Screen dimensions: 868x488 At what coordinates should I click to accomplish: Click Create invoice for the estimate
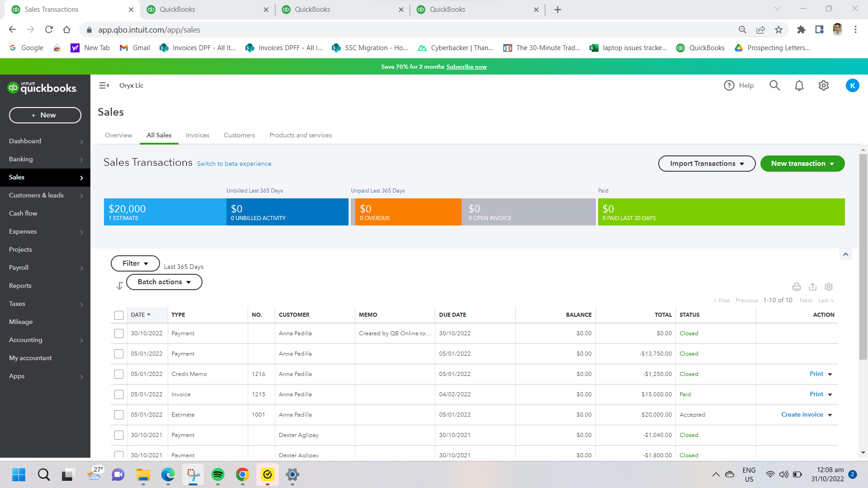(x=802, y=414)
